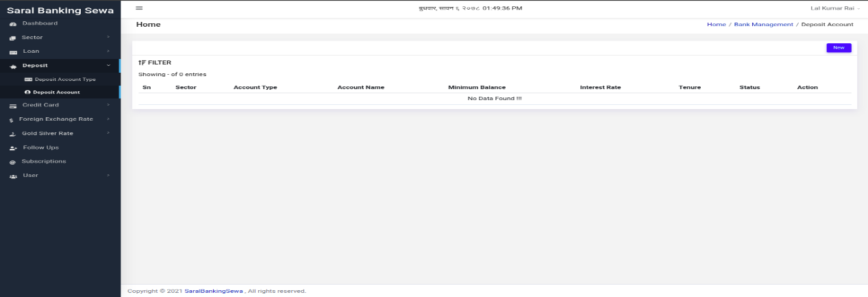Click the Deposit Account Type icon
Viewport: 868px width, 297px height.
[x=28, y=80]
